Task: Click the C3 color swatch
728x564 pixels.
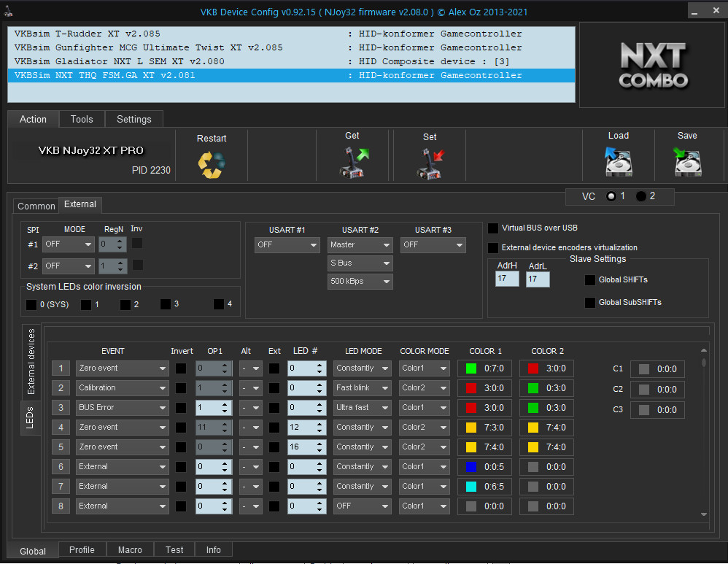Action: (644, 410)
